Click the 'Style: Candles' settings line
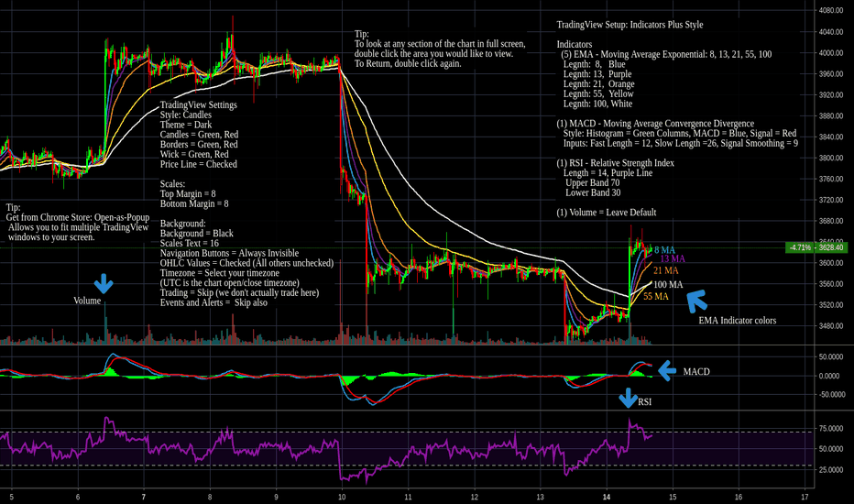This screenshot has width=854, height=504. (186, 115)
